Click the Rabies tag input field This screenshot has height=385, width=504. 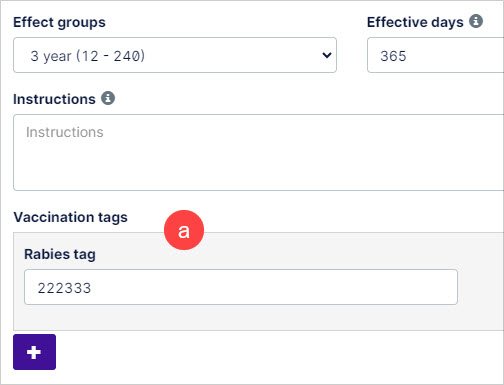coord(241,287)
